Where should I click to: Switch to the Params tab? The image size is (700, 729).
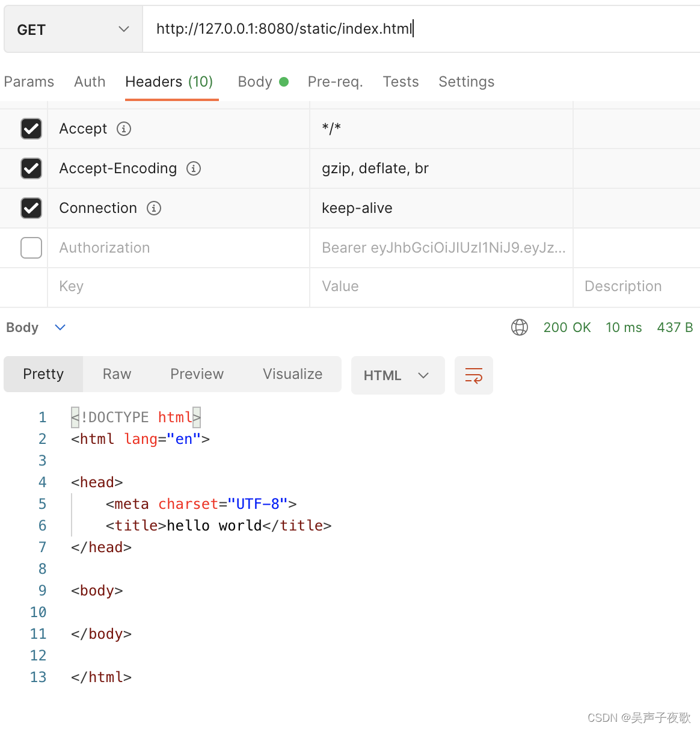(x=29, y=82)
